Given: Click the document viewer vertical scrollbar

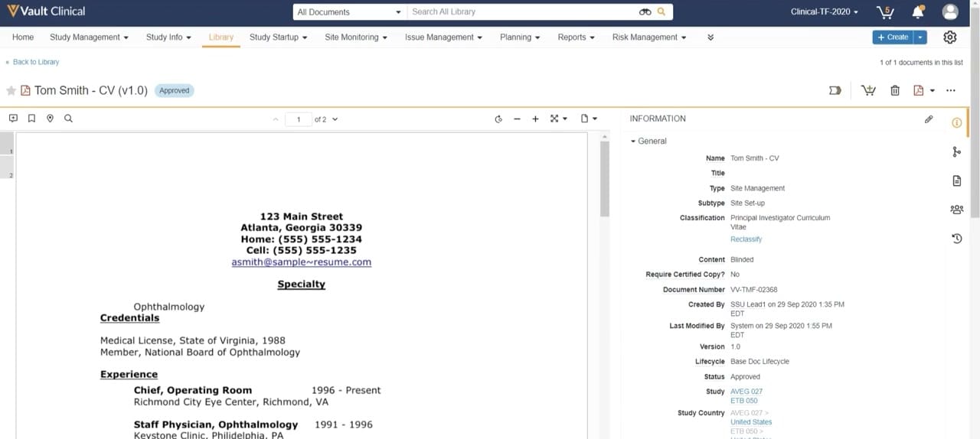Looking at the screenshot, I should [x=604, y=179].
